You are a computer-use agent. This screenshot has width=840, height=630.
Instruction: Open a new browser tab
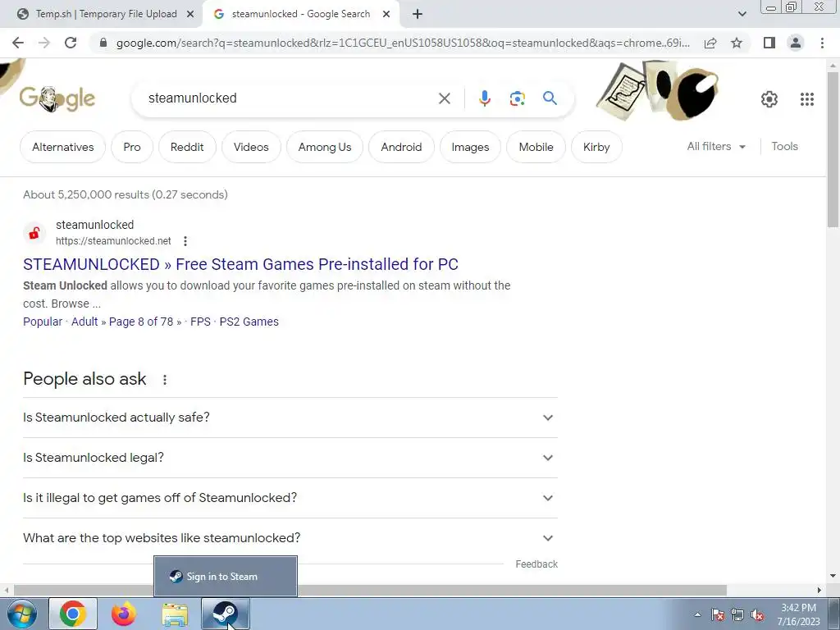418,15
